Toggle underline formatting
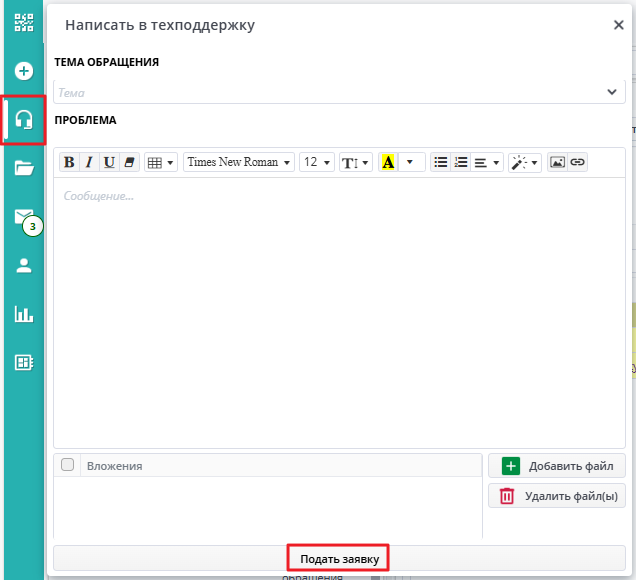Image resolution: width=636 pixels, height=580 pixels. 109,162
